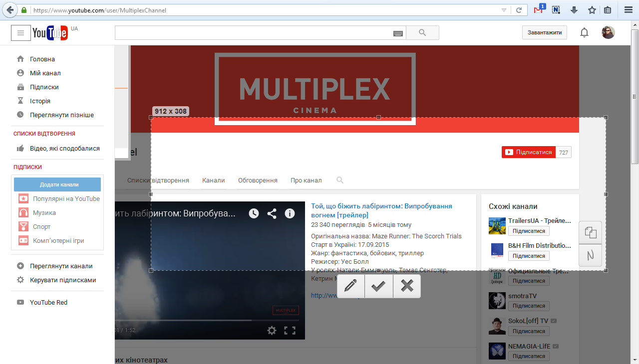
Task: Open the notifications bell
Action: click(x=584, y=33)
